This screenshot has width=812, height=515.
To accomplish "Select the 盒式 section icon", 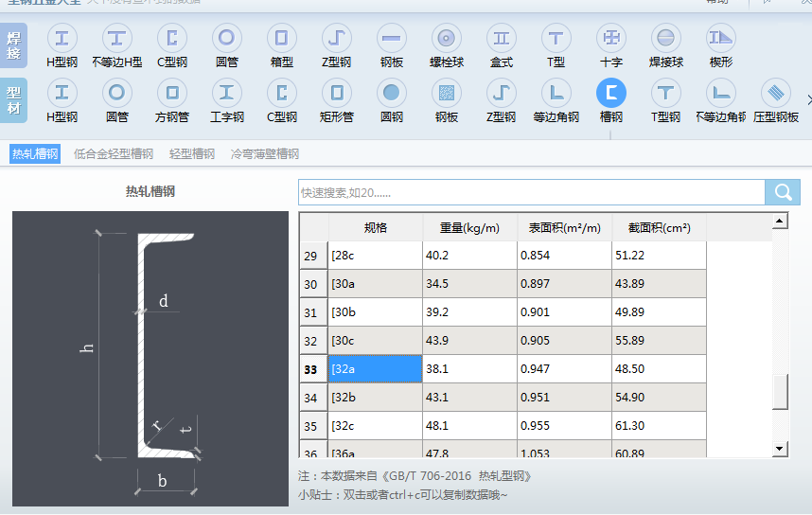I will [502, 38].
